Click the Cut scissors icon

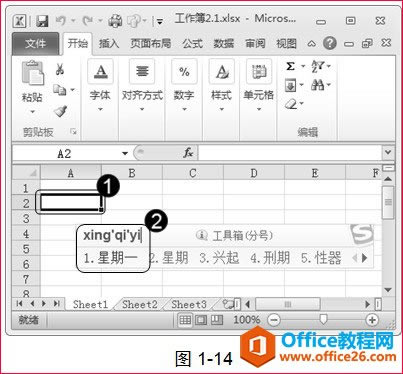click(x=60, y=69)
